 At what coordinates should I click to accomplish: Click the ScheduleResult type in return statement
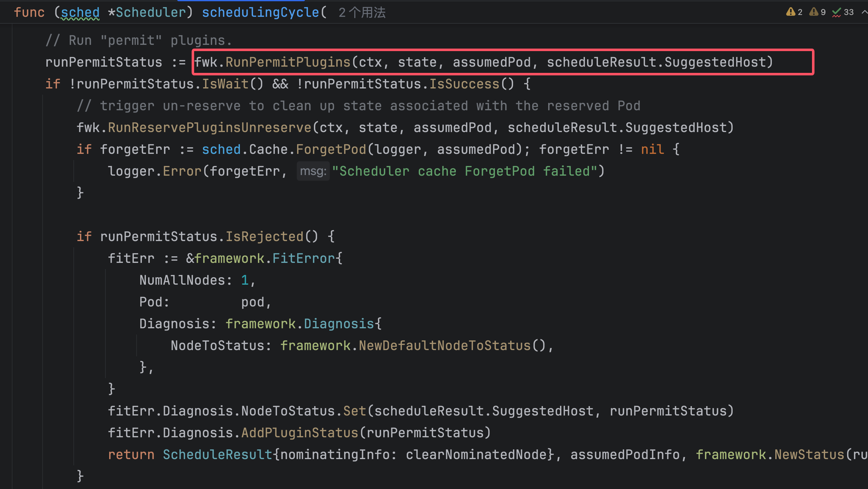click(x=217, y=455)
